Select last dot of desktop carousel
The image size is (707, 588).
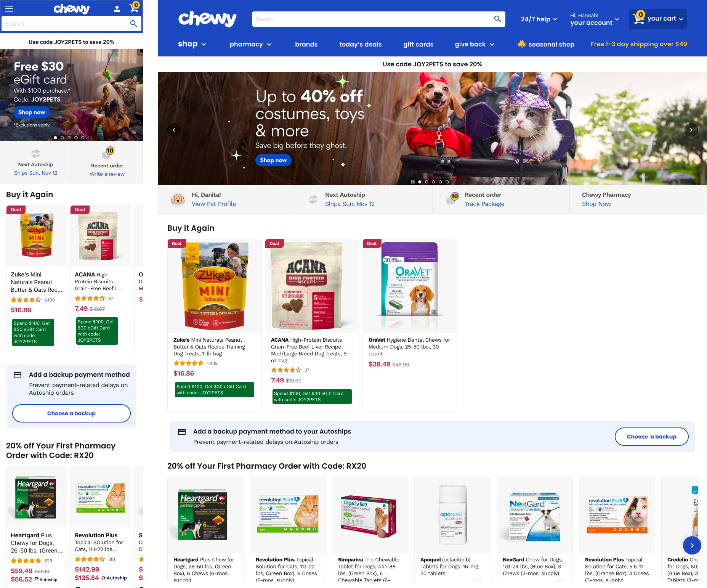coord(447,182)
